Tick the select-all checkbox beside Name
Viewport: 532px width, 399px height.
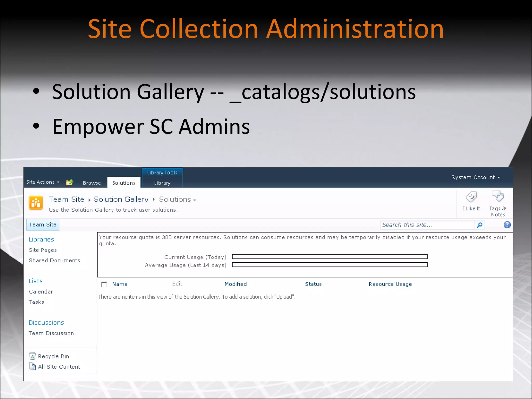(104, 284)
